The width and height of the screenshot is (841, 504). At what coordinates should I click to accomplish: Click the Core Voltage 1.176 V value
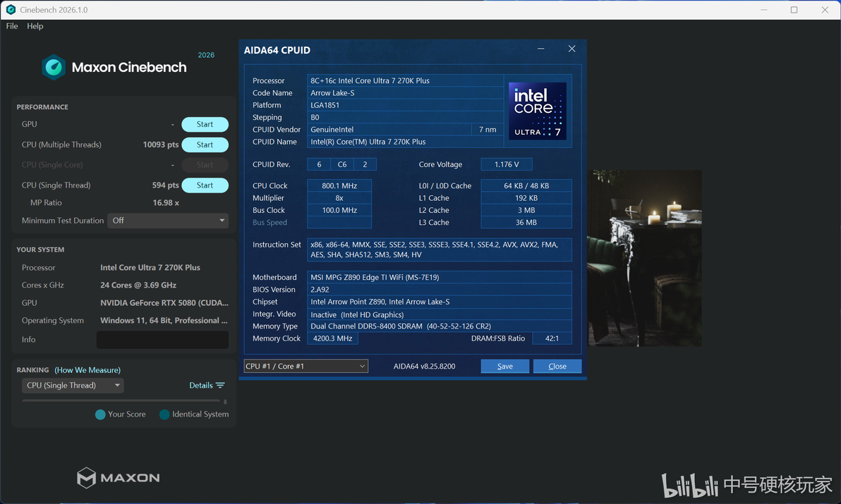coord(507,164)
